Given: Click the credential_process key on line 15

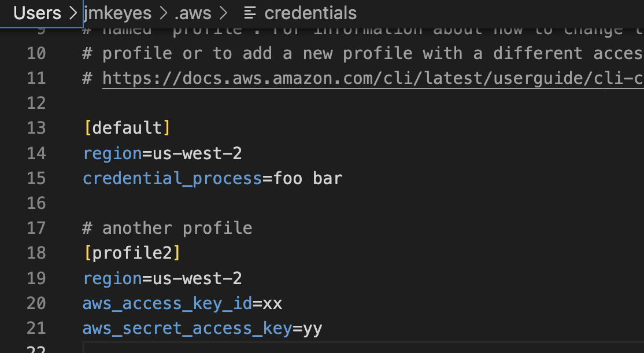Looking at the screenshot, I should coord(172,178).
